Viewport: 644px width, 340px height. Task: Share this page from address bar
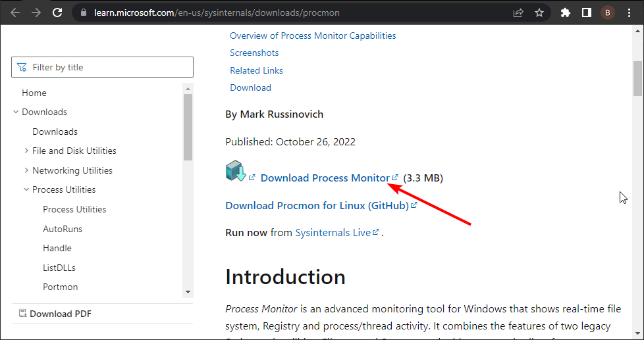pos(518,12)
